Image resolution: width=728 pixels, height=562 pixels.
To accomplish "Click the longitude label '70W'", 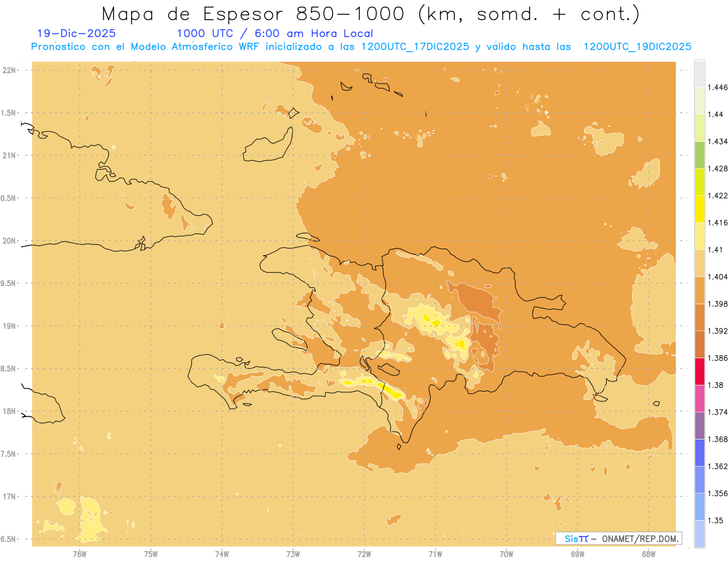I will pyautogui.click(x=507, y=554).
